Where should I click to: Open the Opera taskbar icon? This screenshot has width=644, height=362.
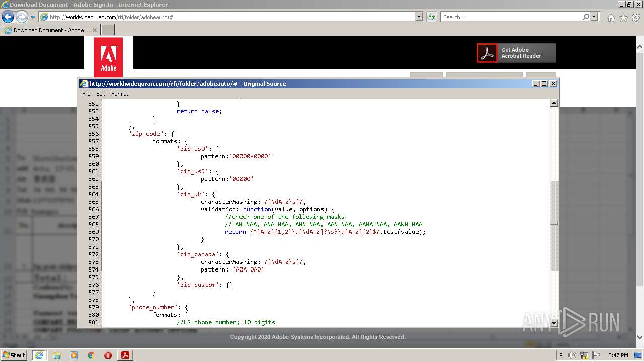click(x=108, y=355)
